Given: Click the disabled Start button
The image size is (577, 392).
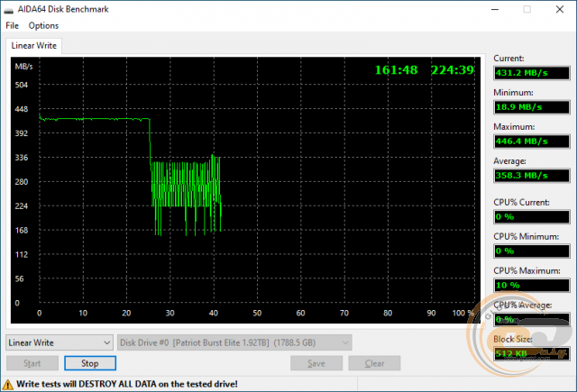Looking at the screenshot, I should pos(32,363).
